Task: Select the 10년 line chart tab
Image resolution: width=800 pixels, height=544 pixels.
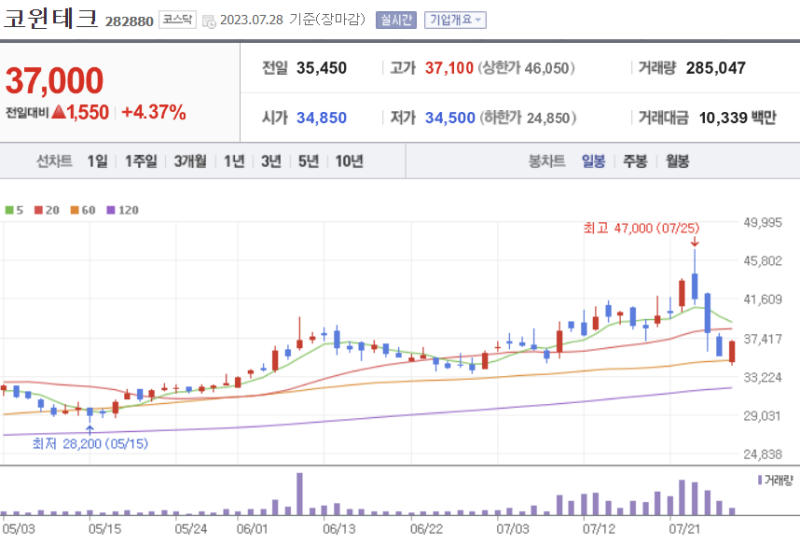Action: point(349,161)
